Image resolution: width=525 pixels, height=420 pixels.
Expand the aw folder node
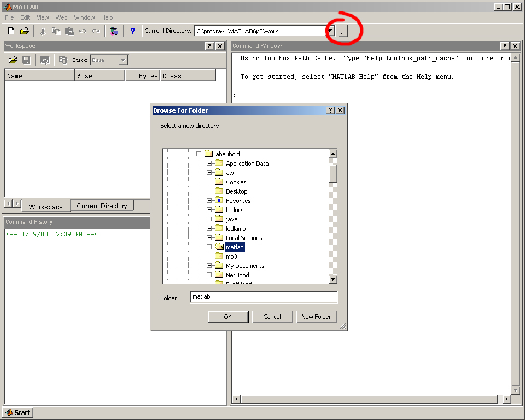tap(209, 173)
